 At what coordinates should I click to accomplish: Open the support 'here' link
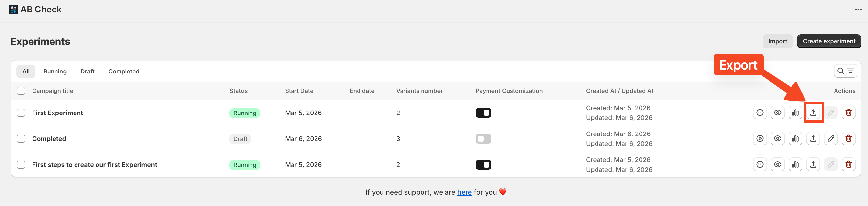point(464,192)
